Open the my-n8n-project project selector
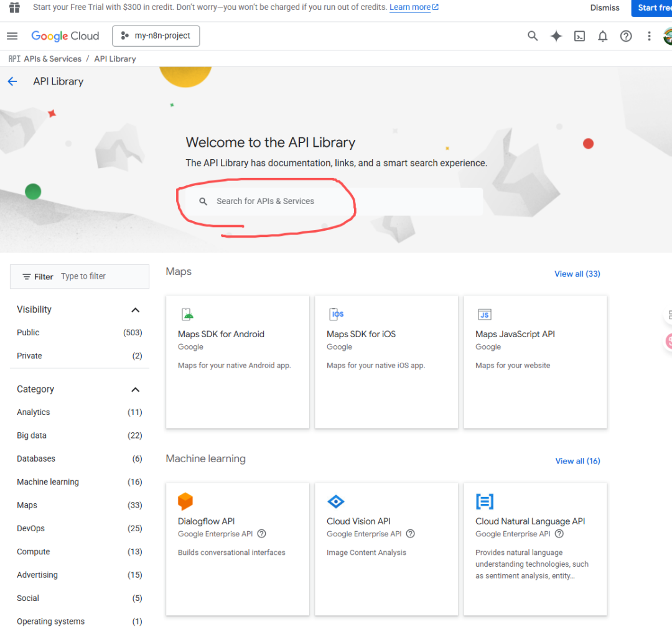Image resolution: width=672 pixels, height=637 pixels. coord(156,36)
